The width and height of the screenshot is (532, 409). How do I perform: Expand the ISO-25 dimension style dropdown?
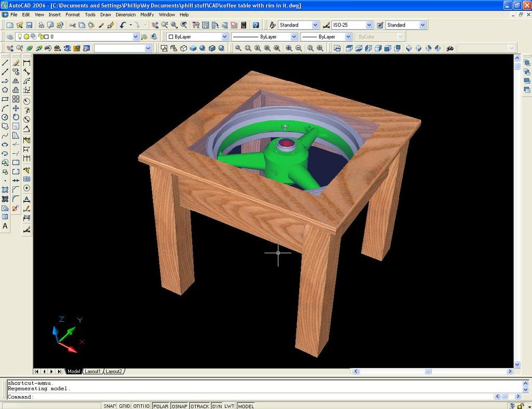tap(368, 24)
